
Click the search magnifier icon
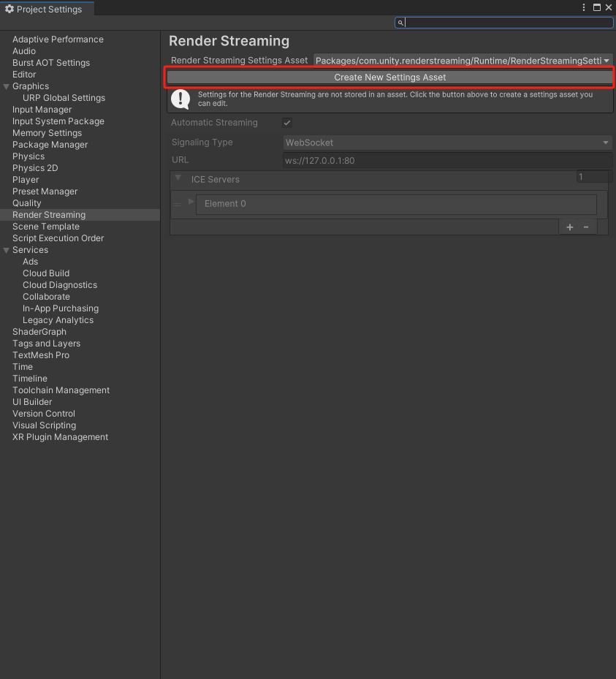point(400,23)
